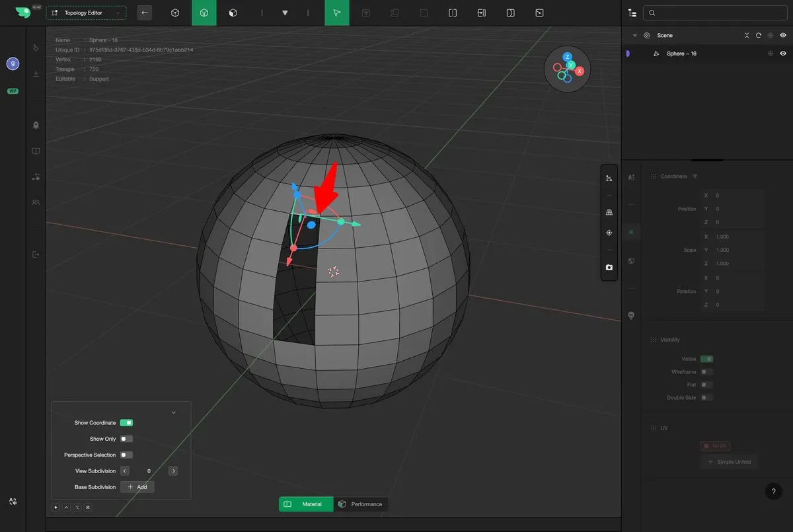Collapse the Scene tree node
Viewport: 793px width, 532px height.
pos(635,36)
